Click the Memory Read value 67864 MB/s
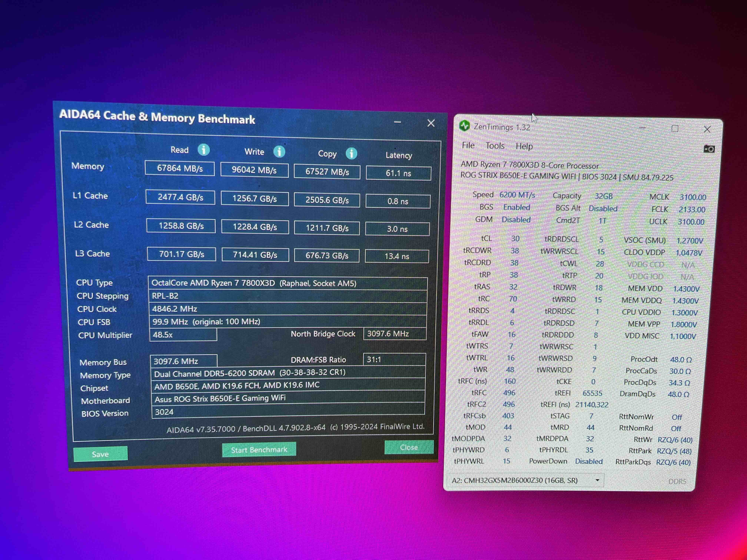Viewport: 747px width, 560px height. (x=180, y=168)
